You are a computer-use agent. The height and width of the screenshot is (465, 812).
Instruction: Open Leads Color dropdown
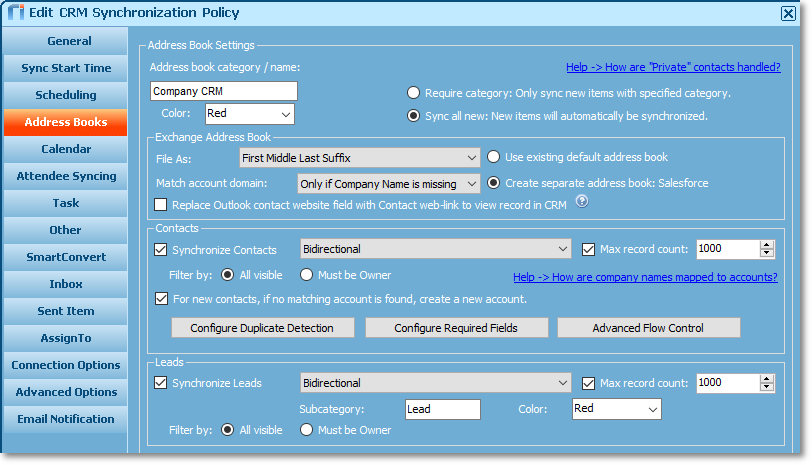(616, 409)
